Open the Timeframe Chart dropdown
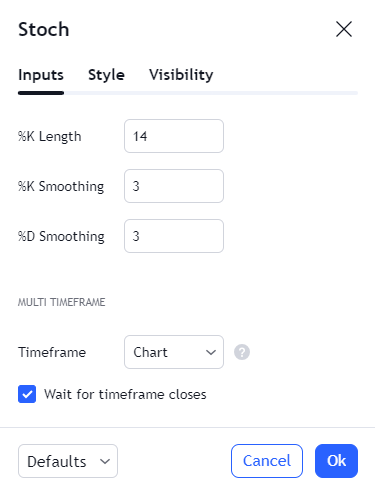The height and width of the screenshot is (491, 375). pyautogui.click(x=174, y=352)
